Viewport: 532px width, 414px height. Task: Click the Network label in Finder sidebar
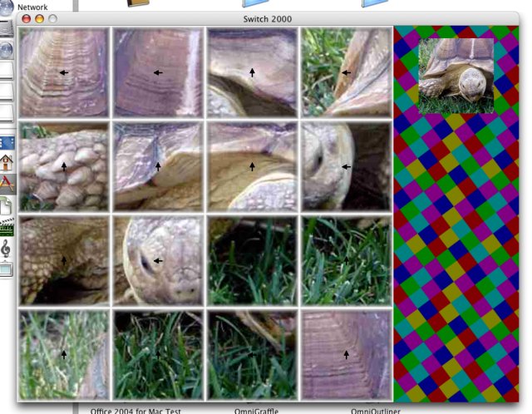pyautogui.click(x=32, y=7)
